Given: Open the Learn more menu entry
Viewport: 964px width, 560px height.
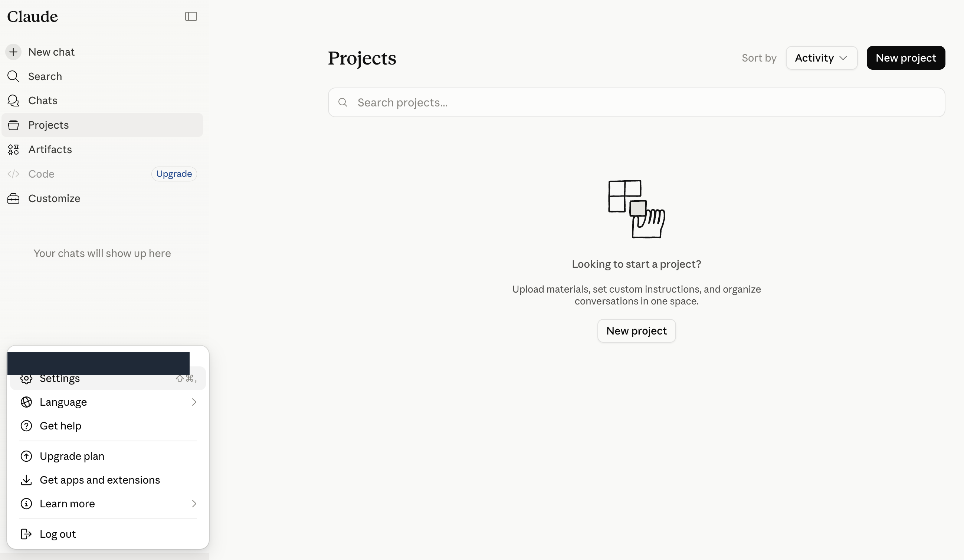Looking at the screenshot, I should [x=108, y=504].
